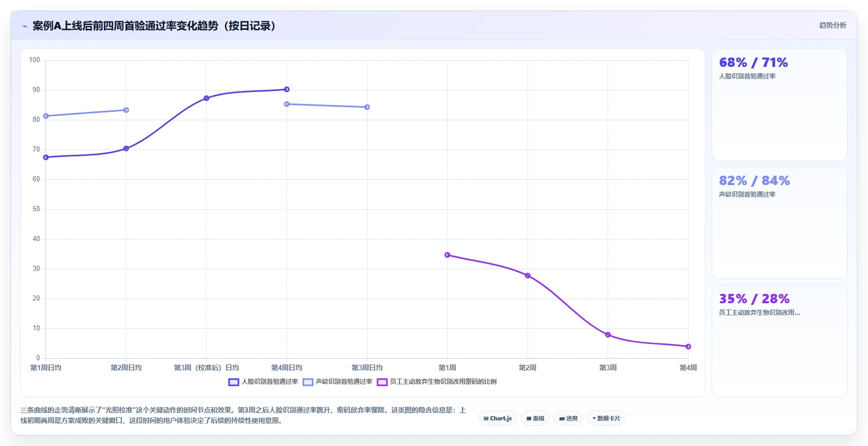Click the 人脸识别首验通过率 legend label text
Screen dimensions: 868x446
(x=270, y=382)
